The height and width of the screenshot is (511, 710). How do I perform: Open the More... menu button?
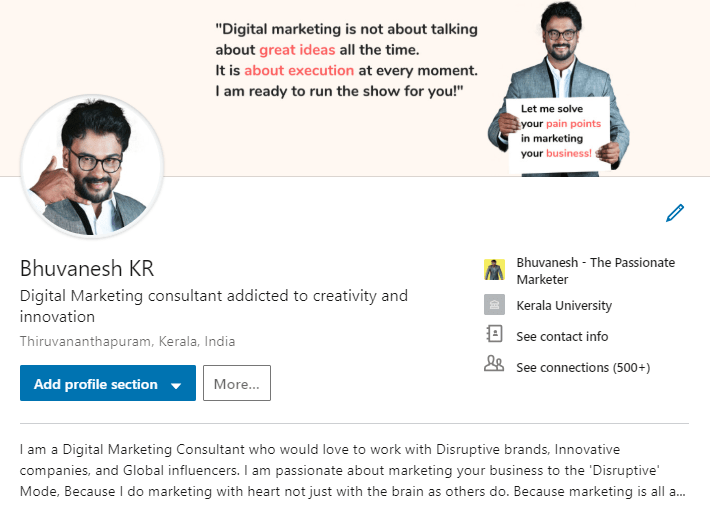[237, 383]
